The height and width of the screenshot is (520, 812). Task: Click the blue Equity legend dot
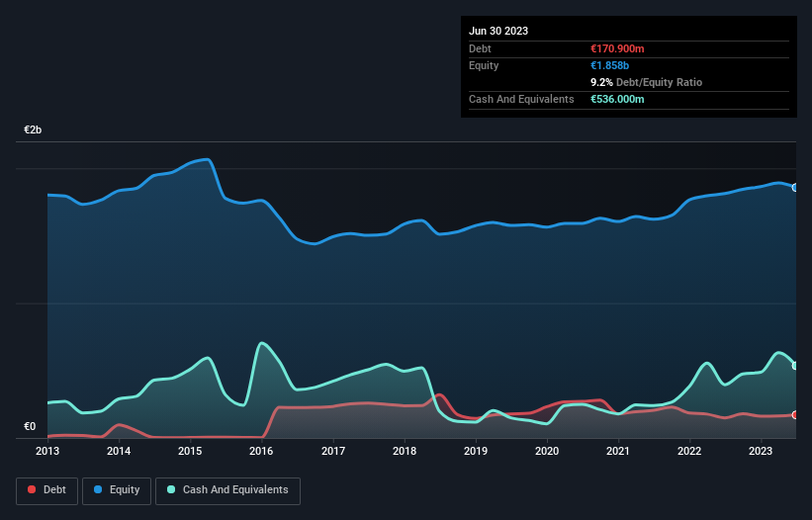coord(98,489)
